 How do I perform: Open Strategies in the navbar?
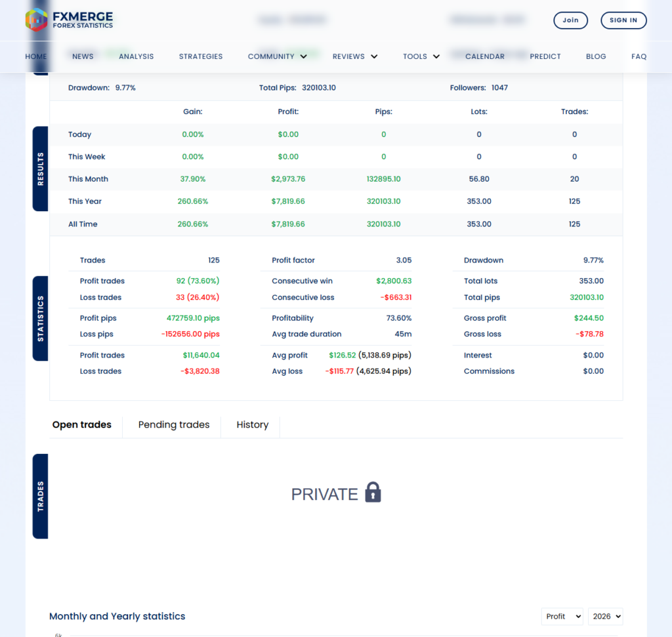tap(201, 56)
